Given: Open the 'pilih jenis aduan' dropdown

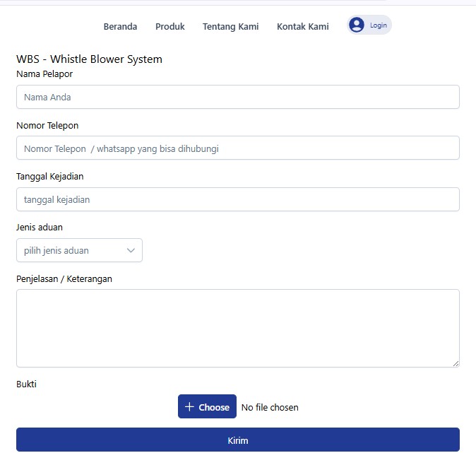Looking at the screenshot, I should click(79, 250).
